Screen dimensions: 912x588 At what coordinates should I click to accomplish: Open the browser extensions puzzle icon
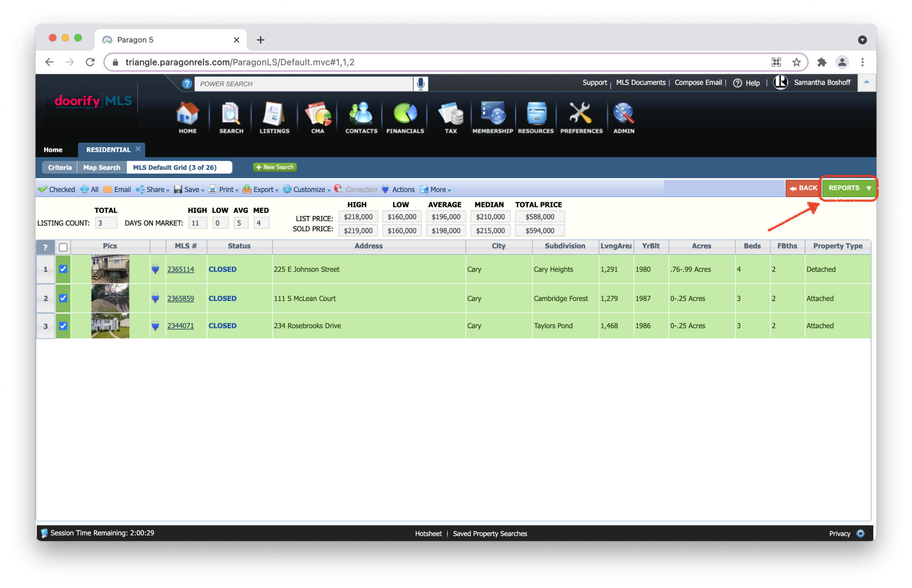(x=821, y=62)
